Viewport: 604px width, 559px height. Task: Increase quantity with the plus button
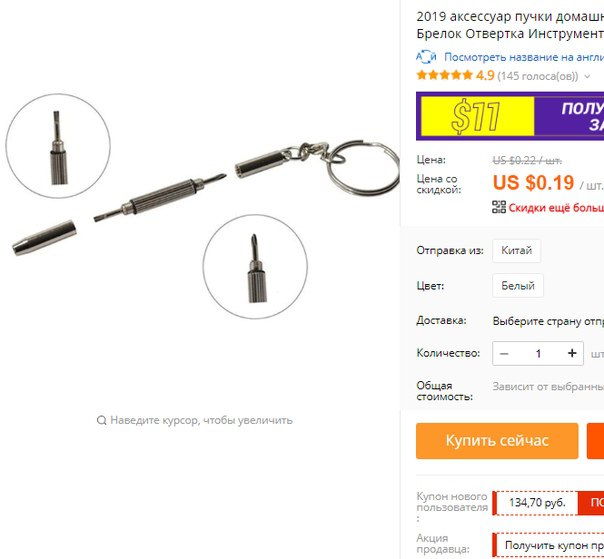pos(572,353)
